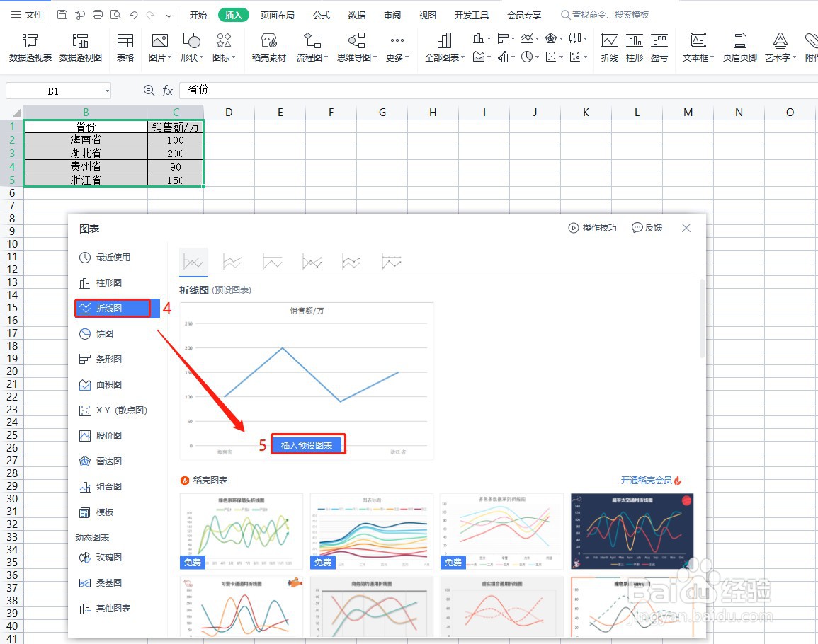
Task: Click the formula bar input showing 省份
Action: 498,90
